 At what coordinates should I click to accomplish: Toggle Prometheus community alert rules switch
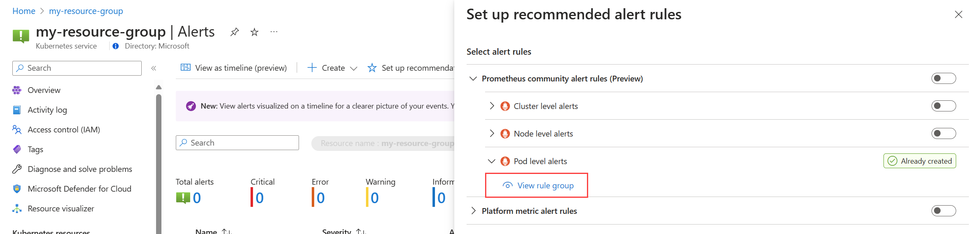pos(943,79)
